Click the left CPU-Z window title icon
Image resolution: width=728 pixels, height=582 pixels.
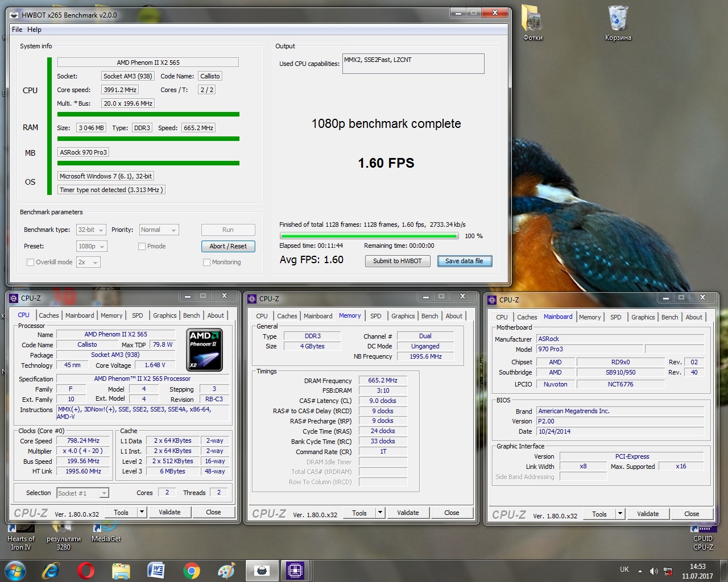coord(14,298)
